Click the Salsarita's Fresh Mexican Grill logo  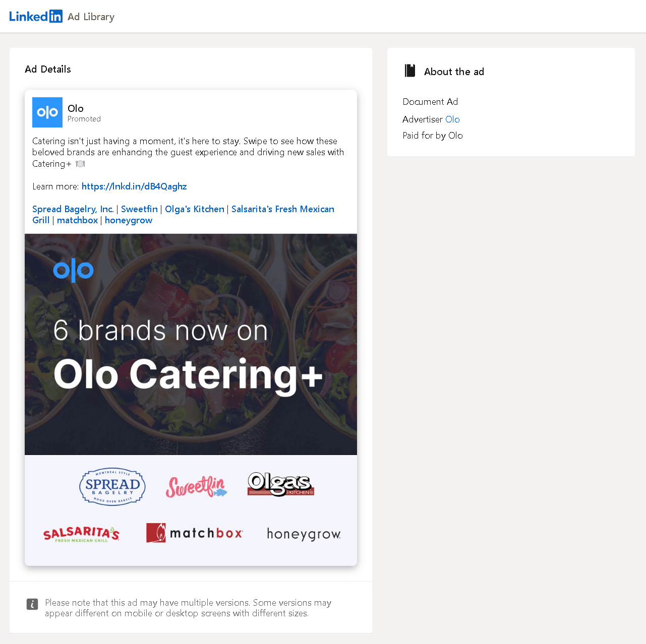tap(81, 535)
